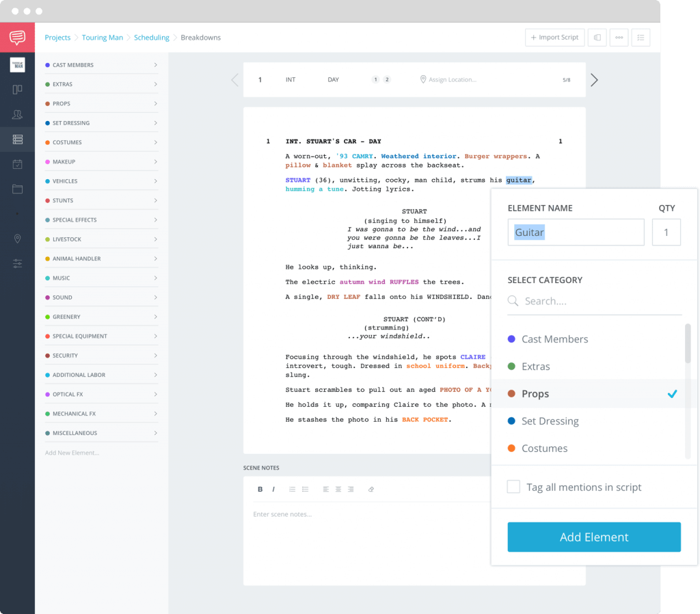700x614 pixels.
Task: Open the settings sliders icon in sidebar
Action: [x=17, y=263]
